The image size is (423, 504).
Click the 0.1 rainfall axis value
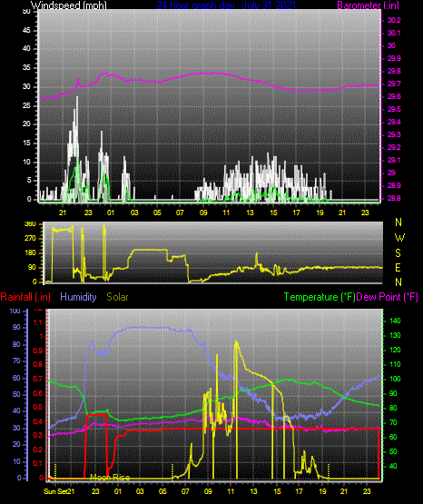pos(38,463)
